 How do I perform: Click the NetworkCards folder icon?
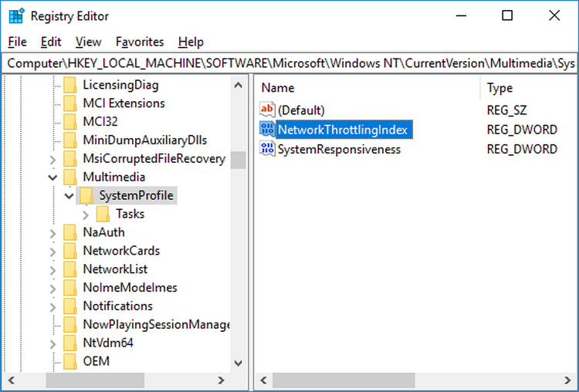(x=70, y=251)
